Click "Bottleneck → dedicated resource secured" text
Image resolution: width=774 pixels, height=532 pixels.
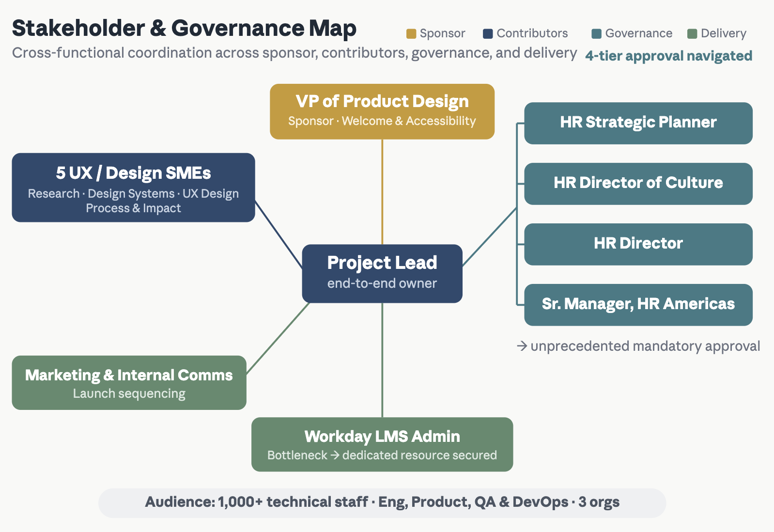[x=382, y=455]
